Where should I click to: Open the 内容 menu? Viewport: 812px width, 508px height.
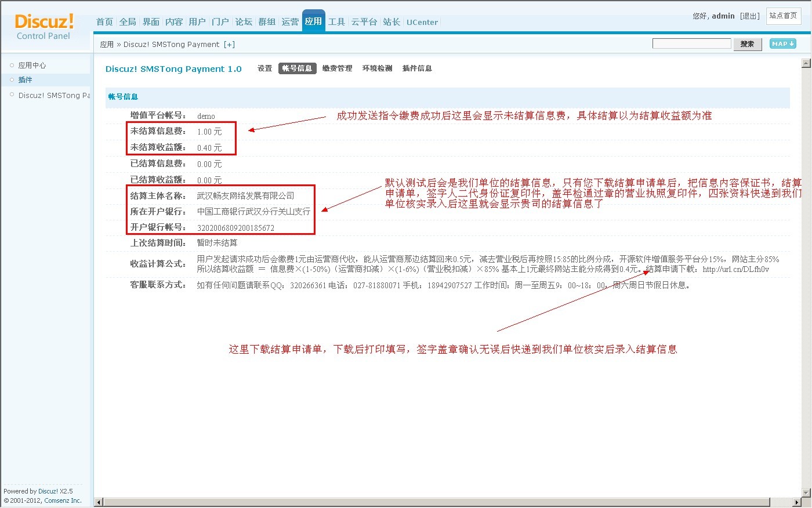click(x=174, y=22)
